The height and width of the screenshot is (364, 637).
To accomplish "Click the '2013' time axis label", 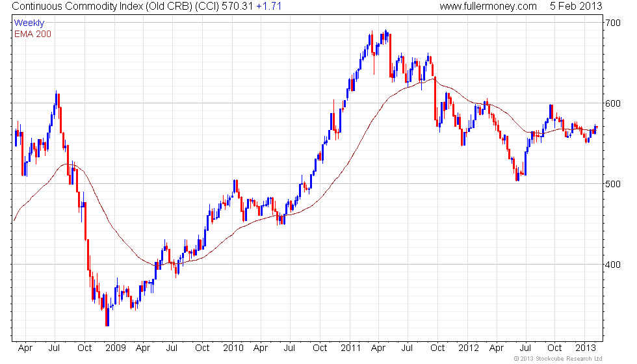I will point(586,348).
